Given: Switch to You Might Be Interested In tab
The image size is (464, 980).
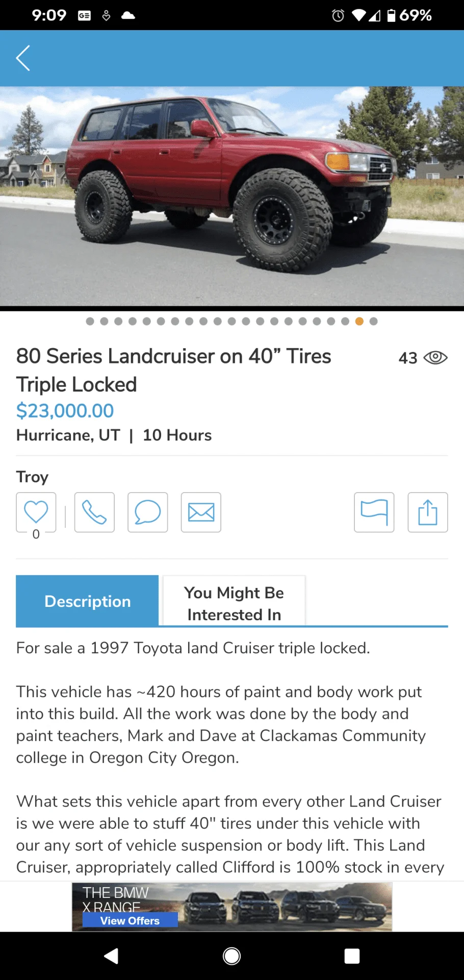Looking at the screenshot, I should [x=234, y=603].
